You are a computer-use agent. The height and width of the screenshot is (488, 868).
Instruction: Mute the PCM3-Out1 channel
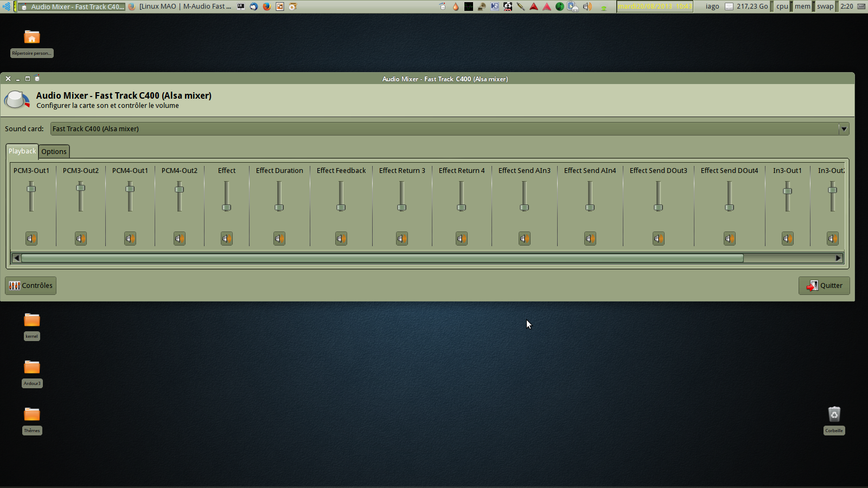tap(31, 239)
